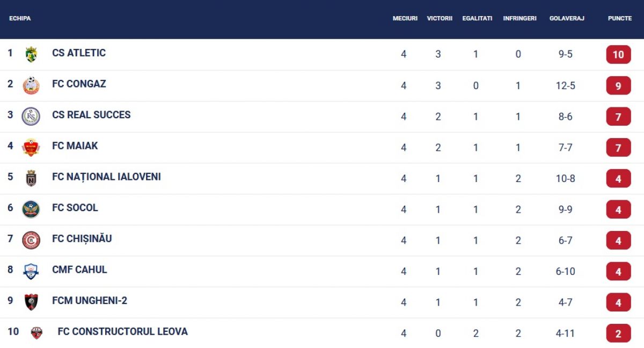
Task: Click the FC Maiak red shield logo
Action: click(31, 147)
